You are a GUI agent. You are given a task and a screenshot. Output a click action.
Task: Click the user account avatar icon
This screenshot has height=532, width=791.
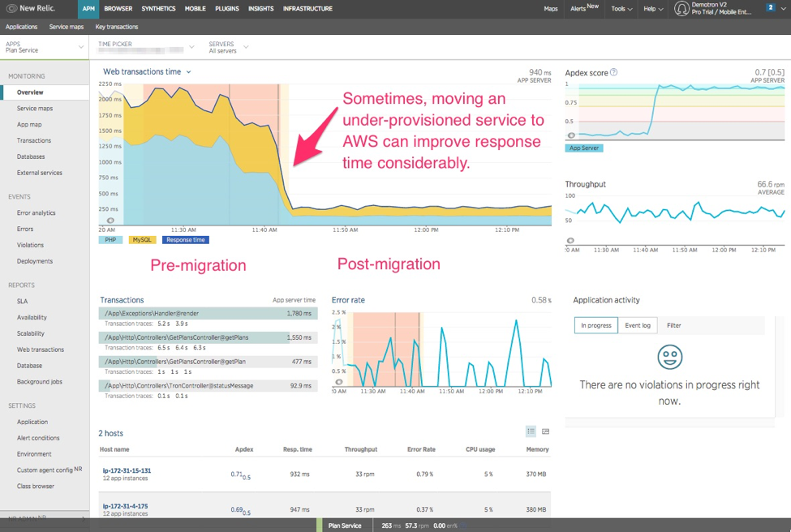tap(681, 9)
